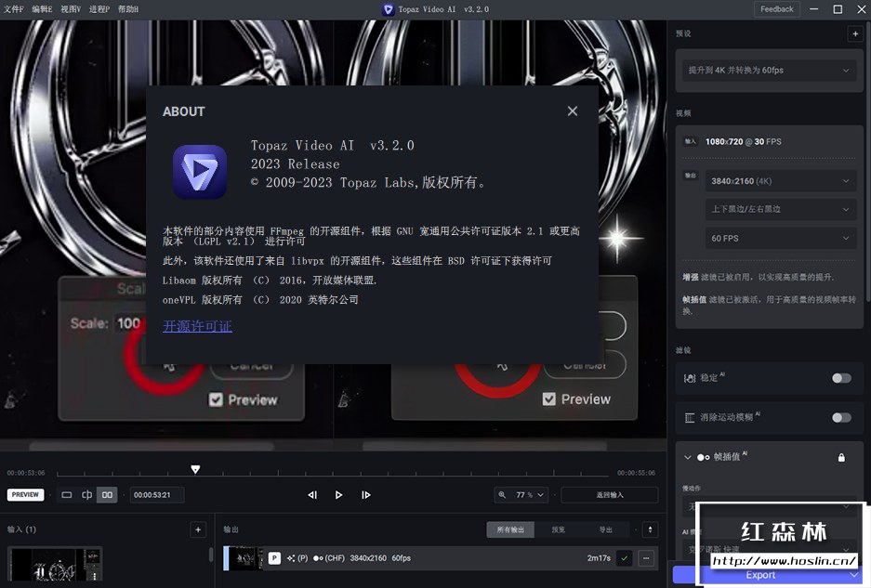Toggle the 稳定 stabilization switch
The height and width of the screenshot is (588, 871).
(x=841, y=378)
